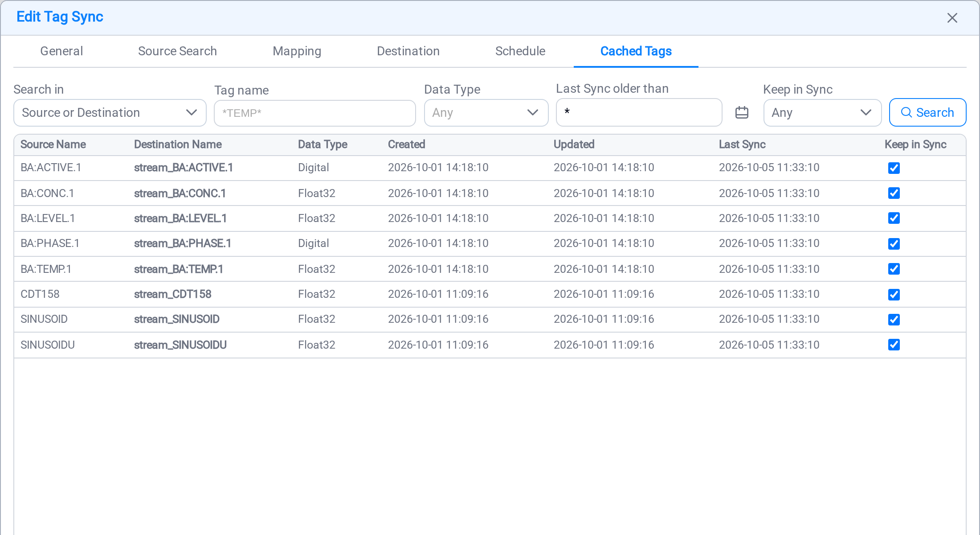Toggle Keep in Sync for BA:PHASE.1
Image resolution: width=980 pixels, height=535 pixels.
tap(894, 244)
